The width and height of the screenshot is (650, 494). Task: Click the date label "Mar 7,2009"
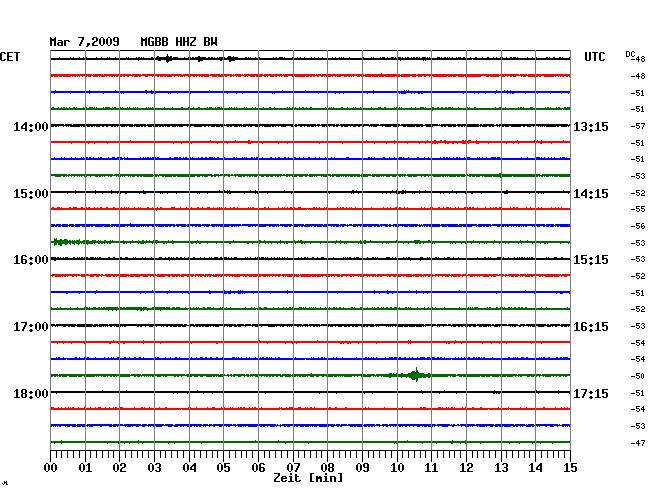(85, 42)
